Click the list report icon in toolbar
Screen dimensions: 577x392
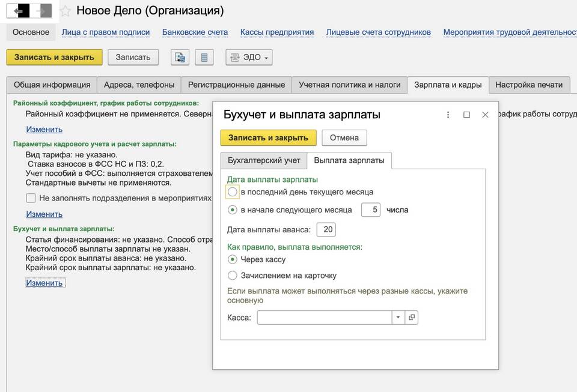(204, 58)
